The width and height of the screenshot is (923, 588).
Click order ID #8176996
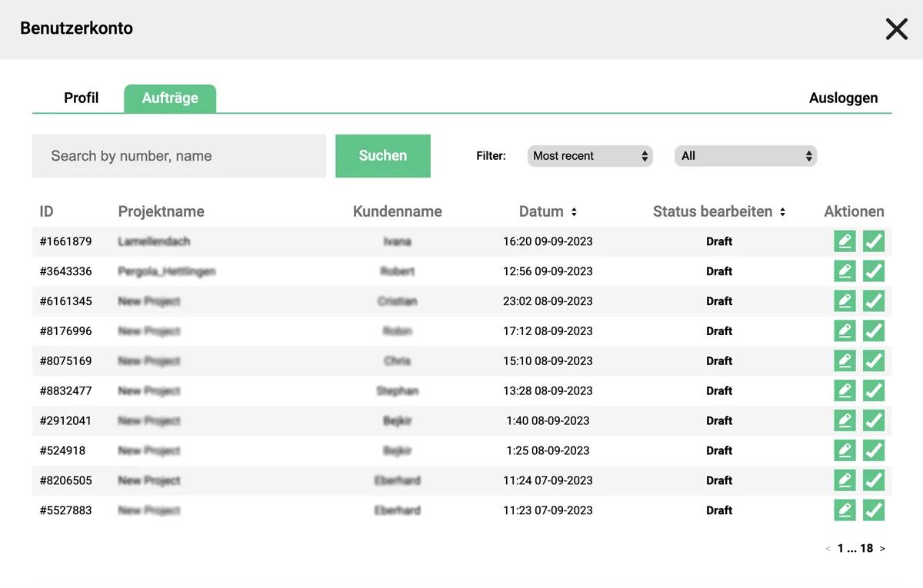[x=65, y=331]
